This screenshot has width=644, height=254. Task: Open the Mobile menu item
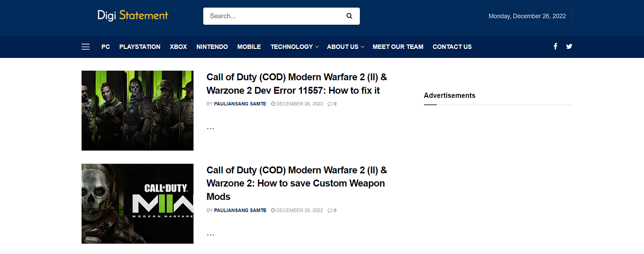click(x=249, y=47)
